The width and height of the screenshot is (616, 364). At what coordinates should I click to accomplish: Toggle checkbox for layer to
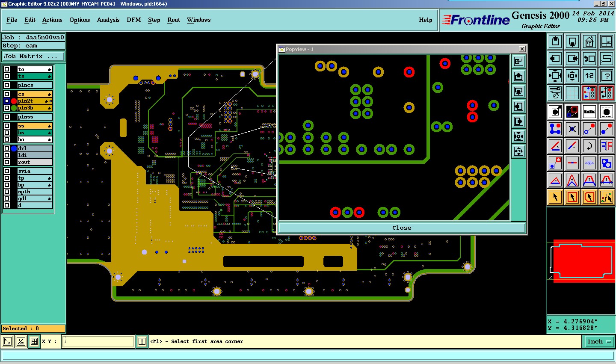[x=7, y=69]
